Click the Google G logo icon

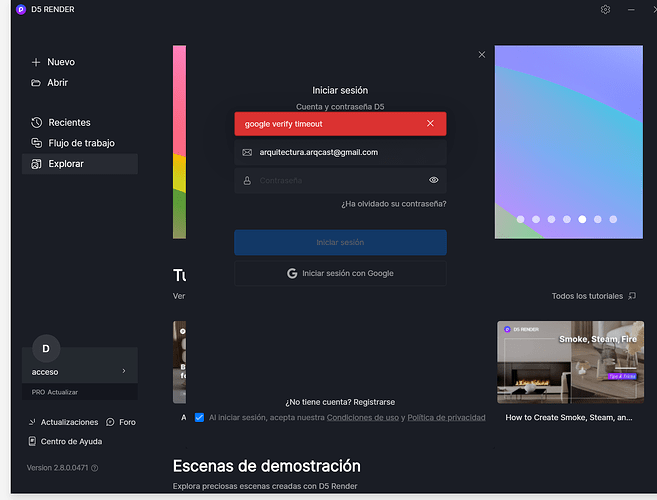pos(292,273)
